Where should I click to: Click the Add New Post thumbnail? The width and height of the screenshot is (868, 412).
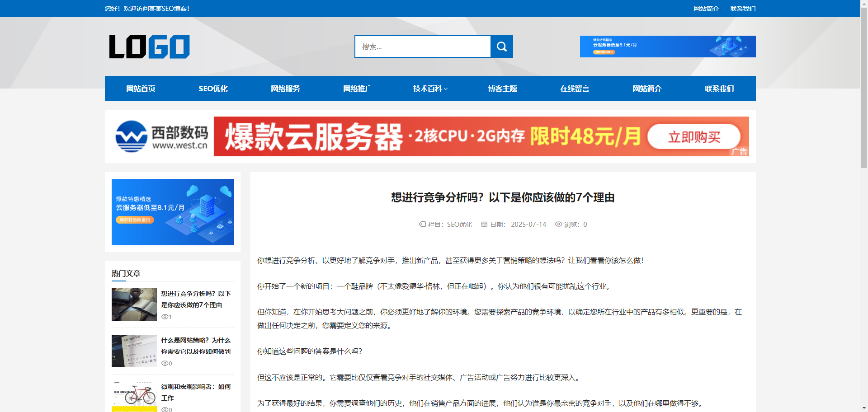coord(134,351)
